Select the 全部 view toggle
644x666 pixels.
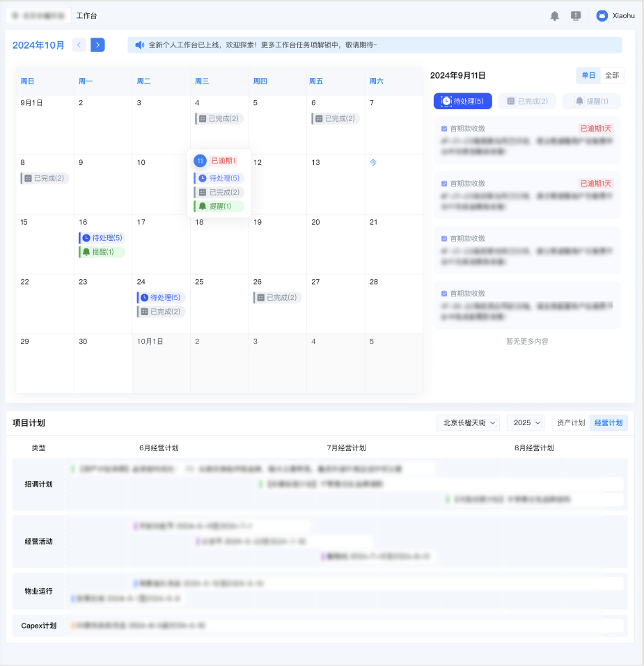(x=612, y=75)
